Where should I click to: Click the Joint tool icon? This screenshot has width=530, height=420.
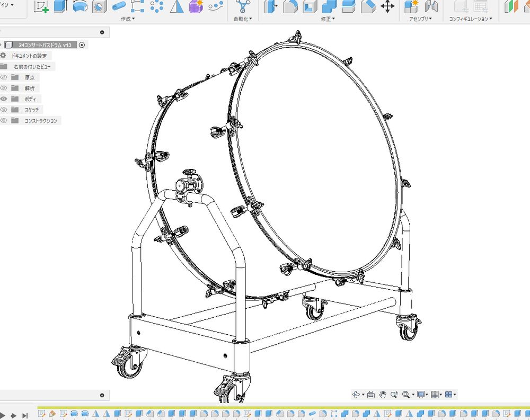point(431,6)
